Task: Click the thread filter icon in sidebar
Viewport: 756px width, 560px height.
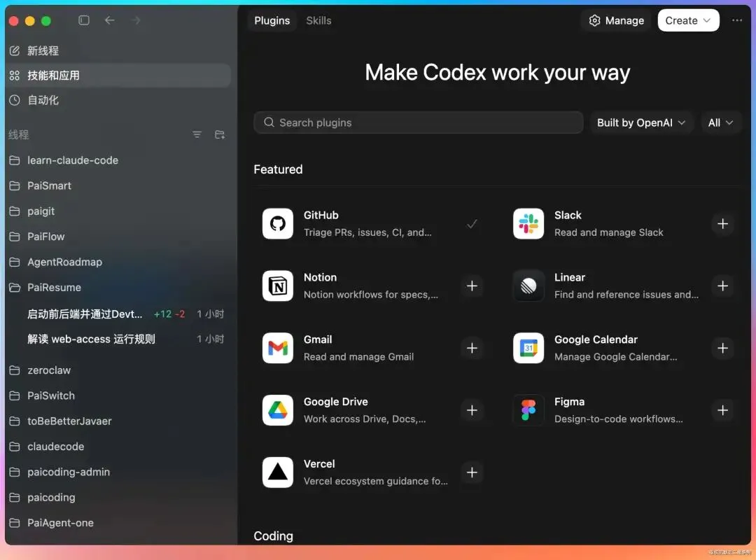Action: (197, 134)
